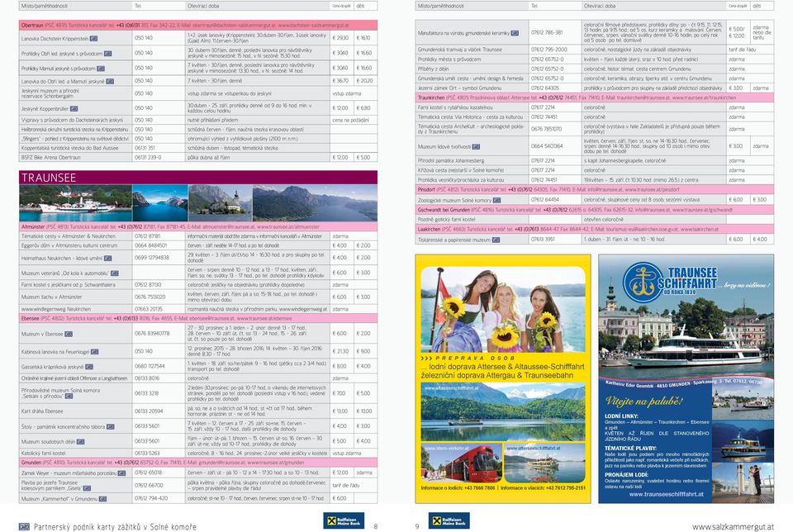
Task: Open www.atterseeschifffahrt.at link in yellow ad
Action: click(533, 448)
